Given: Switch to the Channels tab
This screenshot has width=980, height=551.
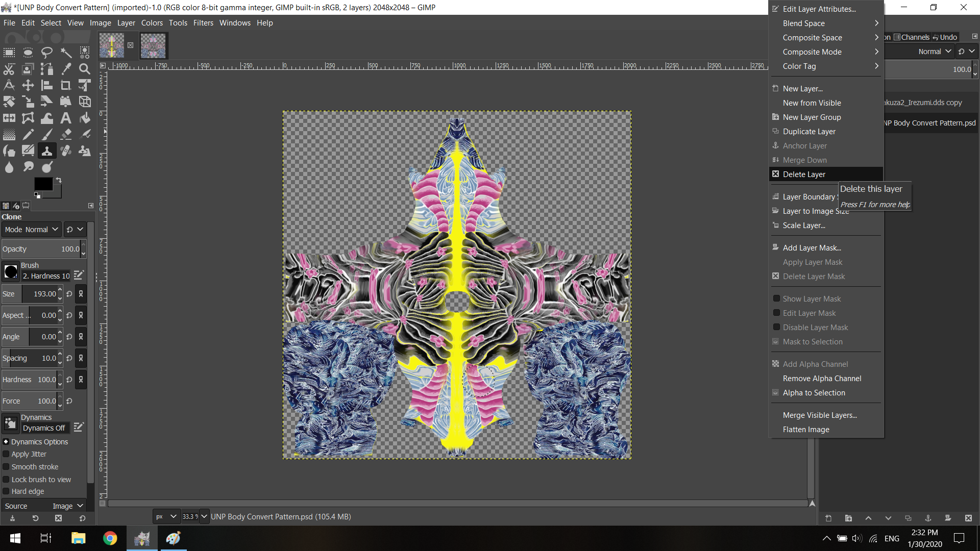Looking at the screenshot, I should (x=912, y=37).
